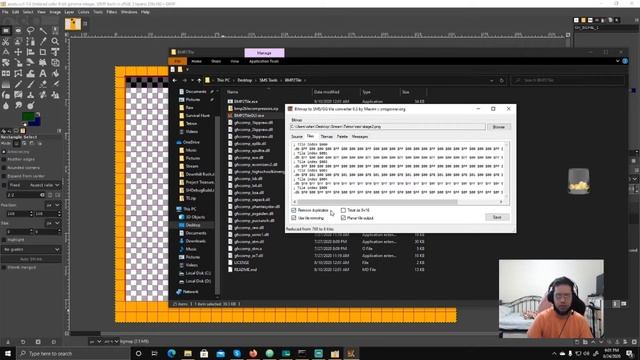Select the Ellipse Select tool

pyautogui.click(x=18, y=31)
